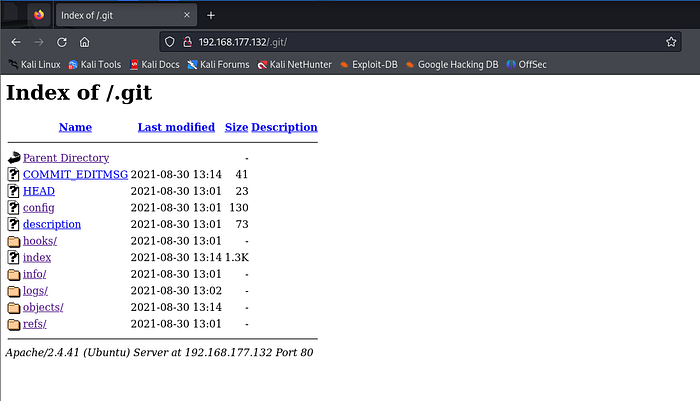The height and width of the screenshot is (401, 700).
Task: Click the browser back arrow button
Action: (15, 42)
